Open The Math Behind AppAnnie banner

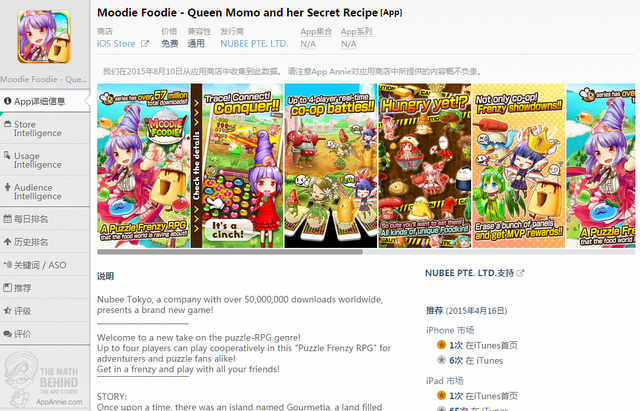44,379
